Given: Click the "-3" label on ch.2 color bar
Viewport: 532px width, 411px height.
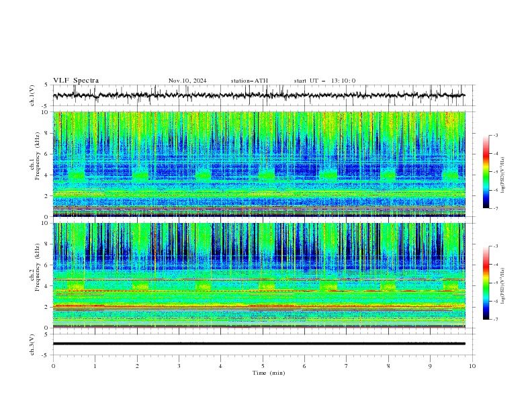Looking at the screenshot, I should point(496,246).
